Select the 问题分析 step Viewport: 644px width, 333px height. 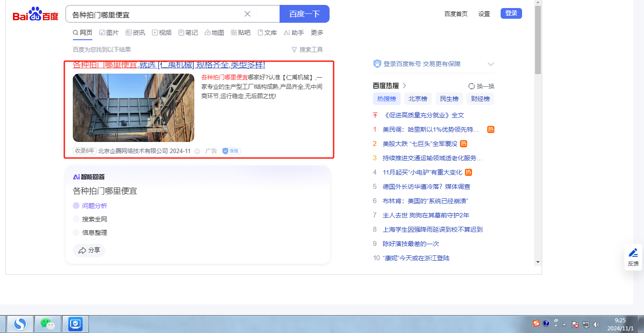coord(90,206)
